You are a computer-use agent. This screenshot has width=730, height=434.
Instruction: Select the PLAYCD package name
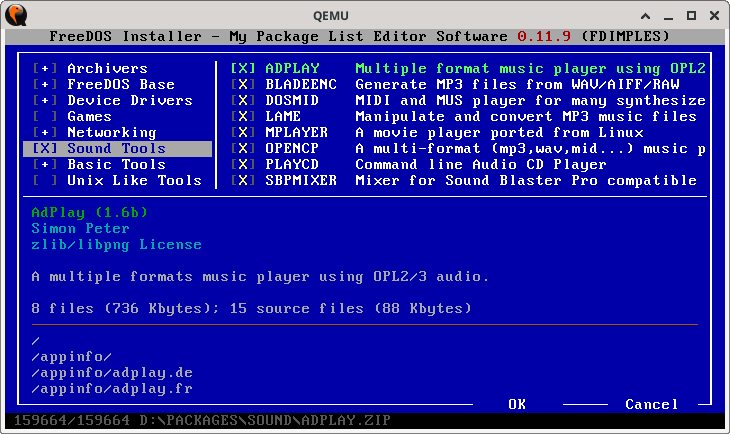point(292,164)
